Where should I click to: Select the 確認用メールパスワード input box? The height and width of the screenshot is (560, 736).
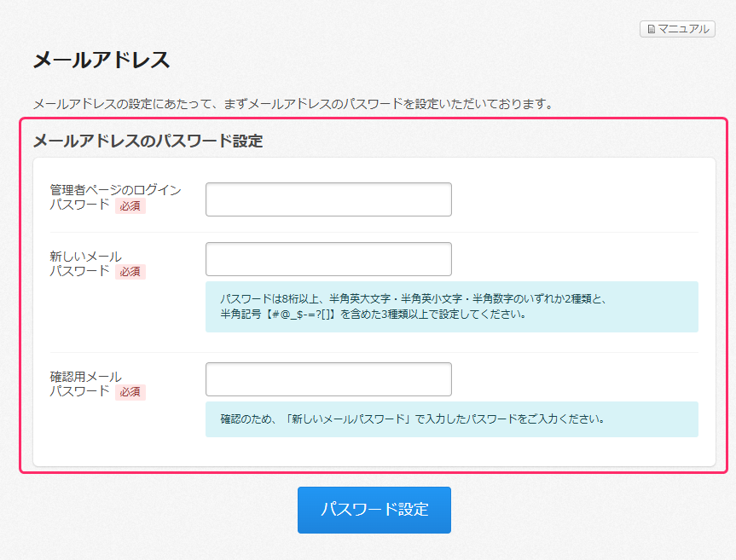[x=328, y=379]
